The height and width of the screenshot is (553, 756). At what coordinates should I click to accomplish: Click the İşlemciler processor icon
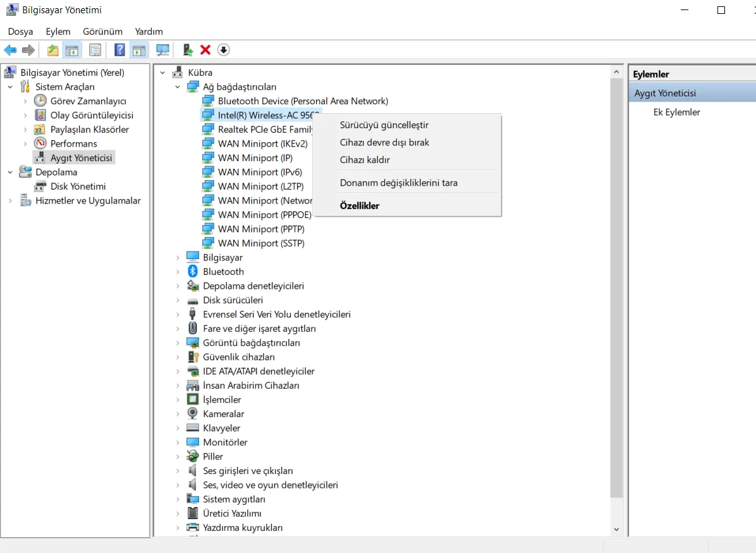[192, 399]
